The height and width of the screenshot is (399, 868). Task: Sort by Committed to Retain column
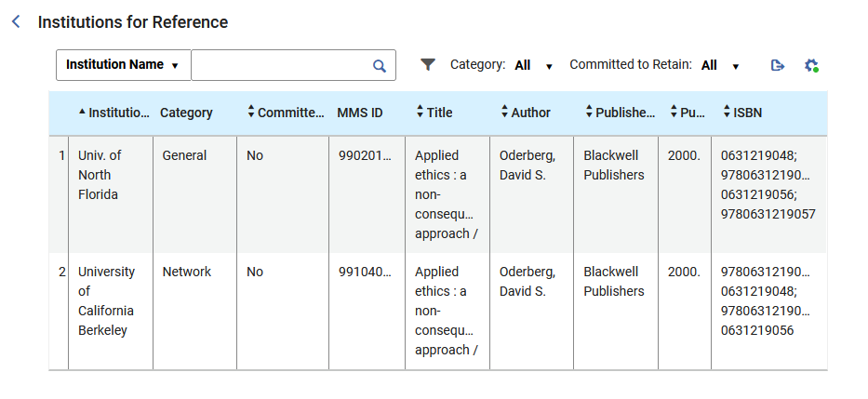point(251,113)
